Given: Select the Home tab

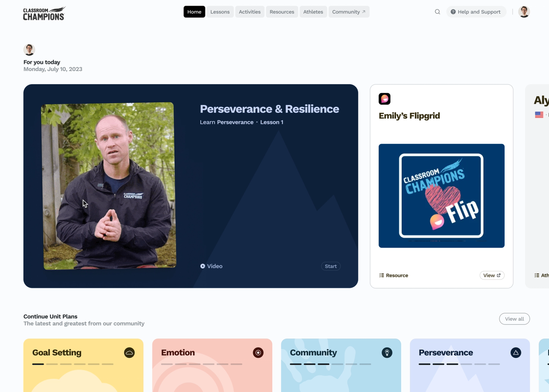Looking at the screenshot, I should tap(194, 12).
